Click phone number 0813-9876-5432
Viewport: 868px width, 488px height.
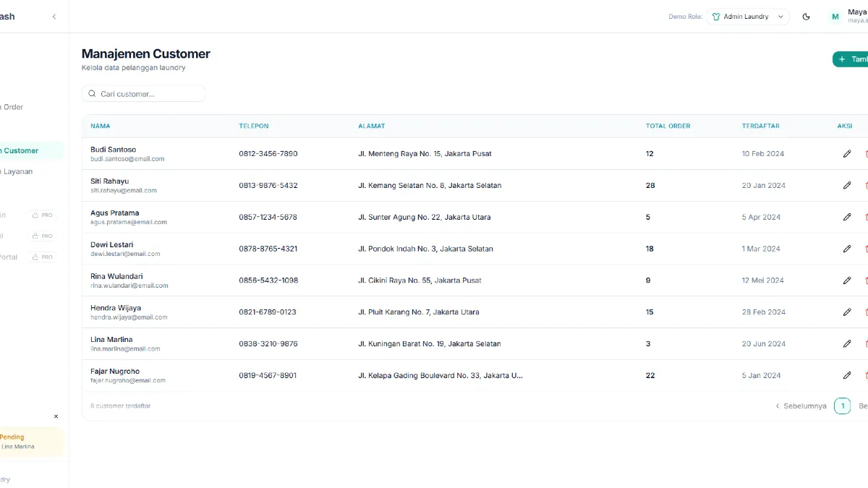point(268,186)
